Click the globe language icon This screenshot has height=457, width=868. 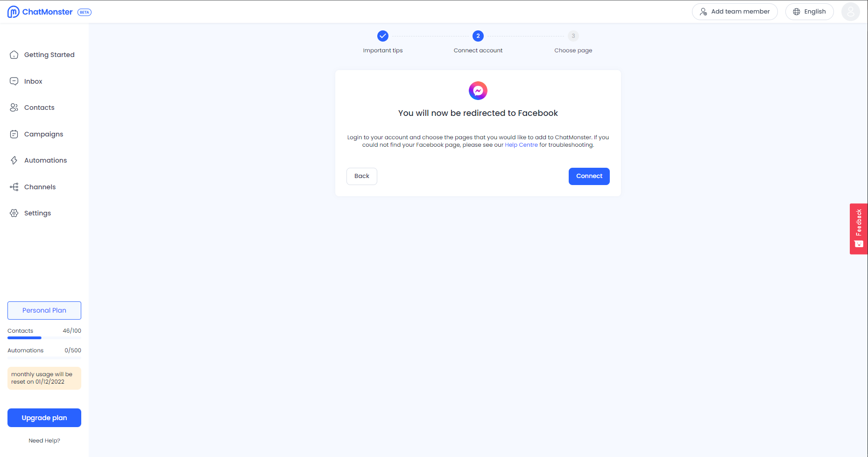tap(797, 12)
